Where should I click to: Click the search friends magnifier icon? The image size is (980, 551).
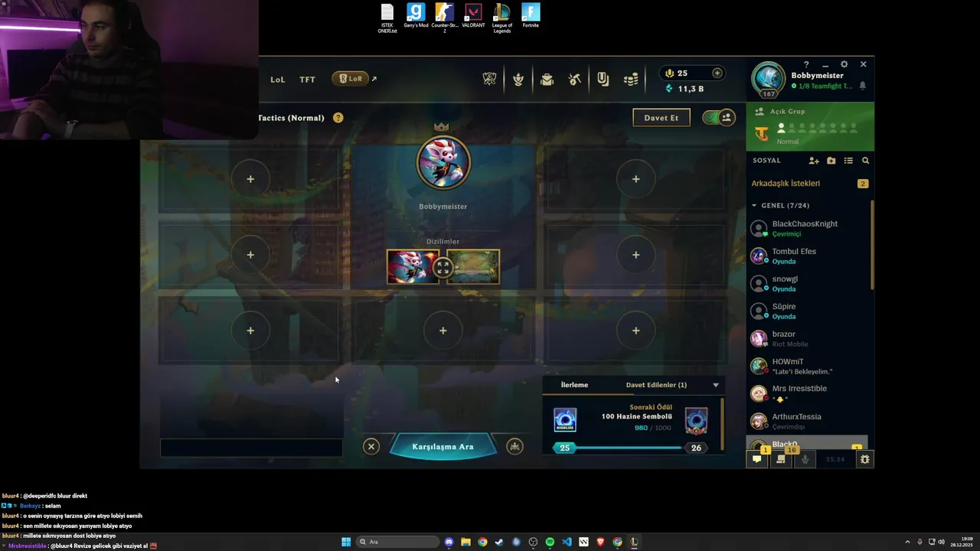tap(865, 161)
